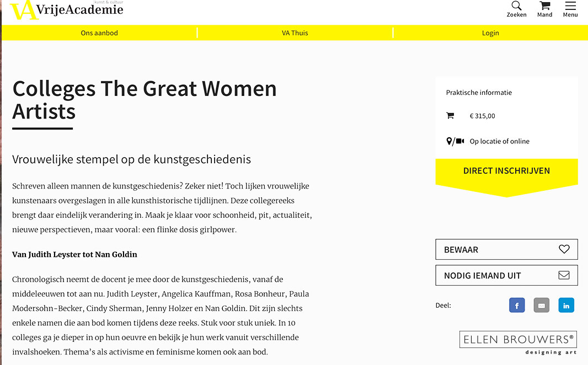This screenshot has width=588, height=365.
Task: Click the € 315,00 price text
Action: [x=483, y=116]
